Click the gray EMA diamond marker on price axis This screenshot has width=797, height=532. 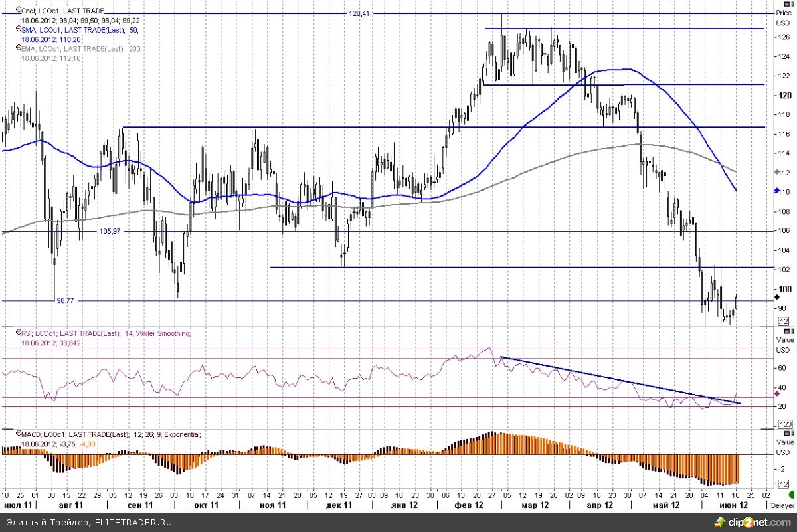click(778, 172)
